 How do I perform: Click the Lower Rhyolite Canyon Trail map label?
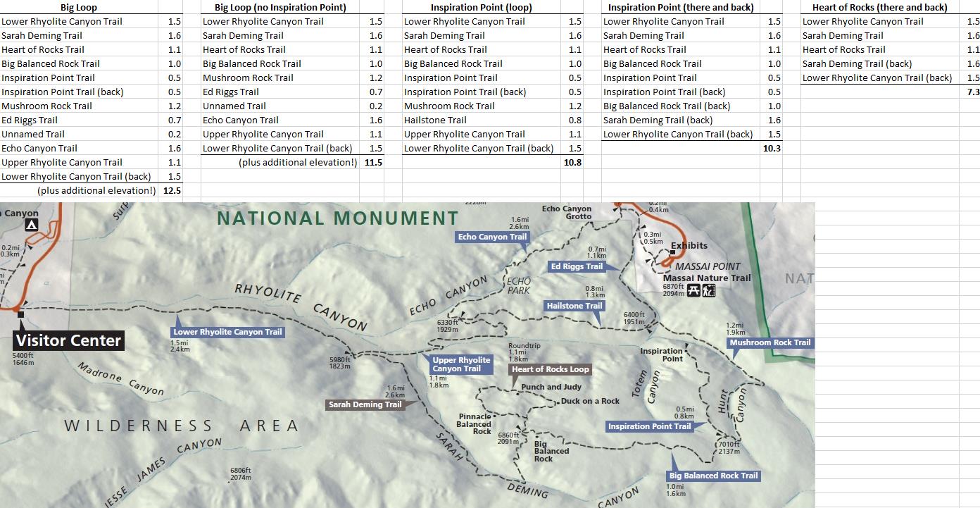(x=227, y=332)
